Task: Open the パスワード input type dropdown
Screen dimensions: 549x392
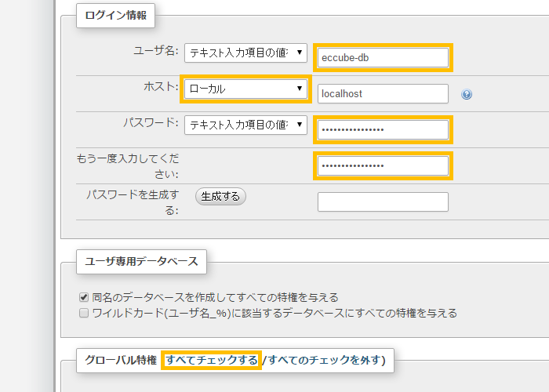Action: click(245, 124)
